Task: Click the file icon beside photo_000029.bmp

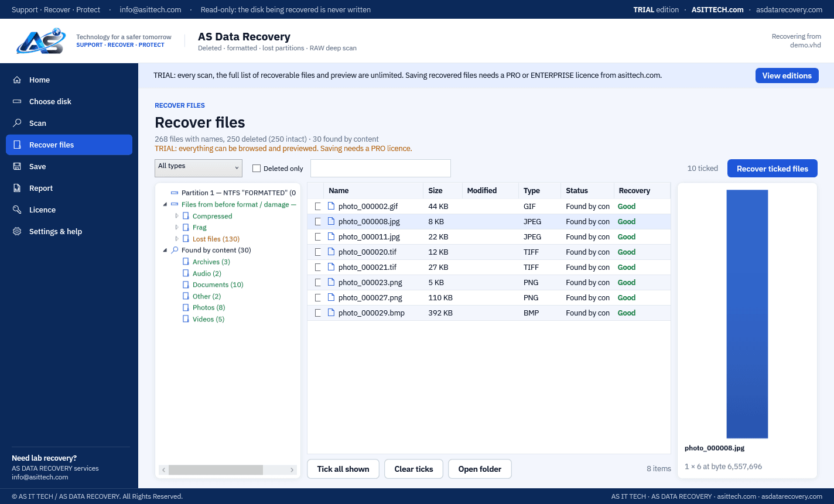Action: tap(331, 313)
